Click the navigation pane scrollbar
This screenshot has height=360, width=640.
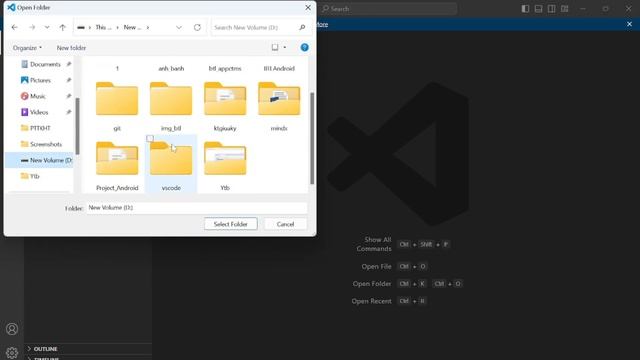(x=77, y=126)
